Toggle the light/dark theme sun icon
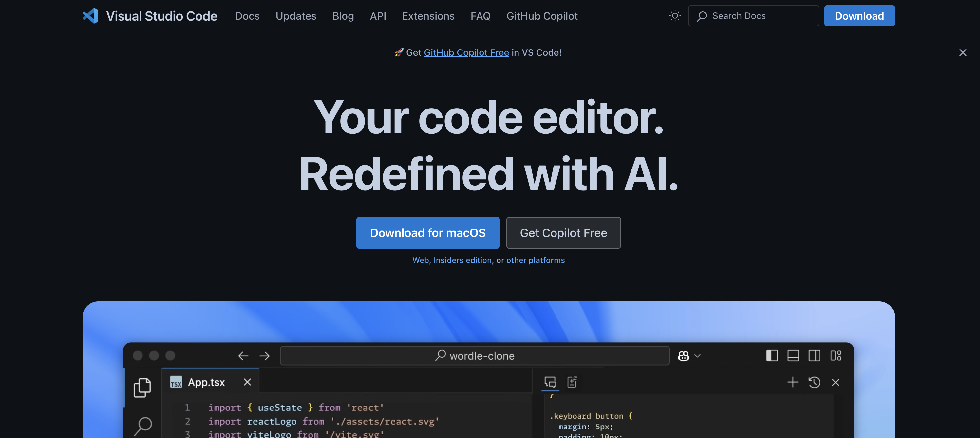This screenshot has width=980, height=438. click(675, 16)
